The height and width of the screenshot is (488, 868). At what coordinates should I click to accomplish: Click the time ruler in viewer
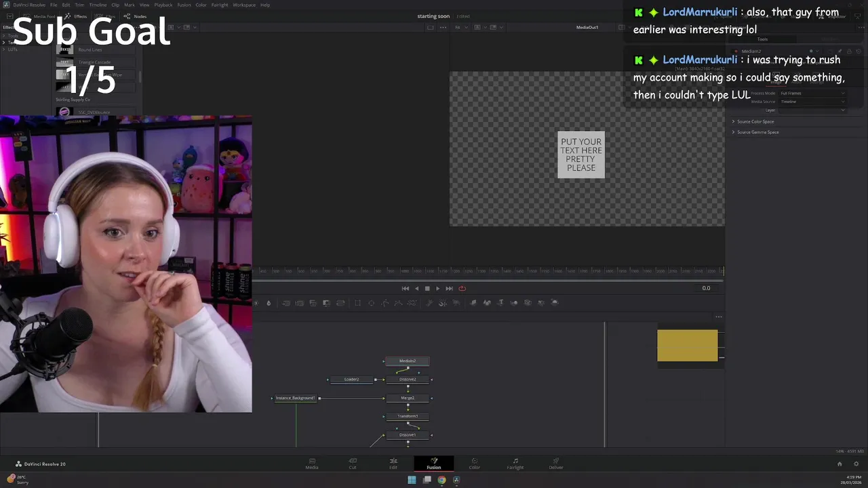point(488,271)
